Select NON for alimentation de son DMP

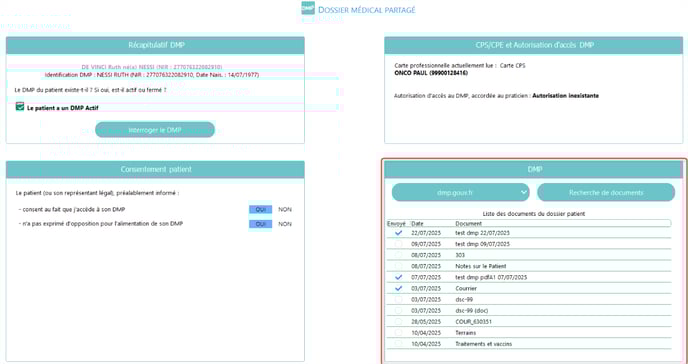click(285, 224)
